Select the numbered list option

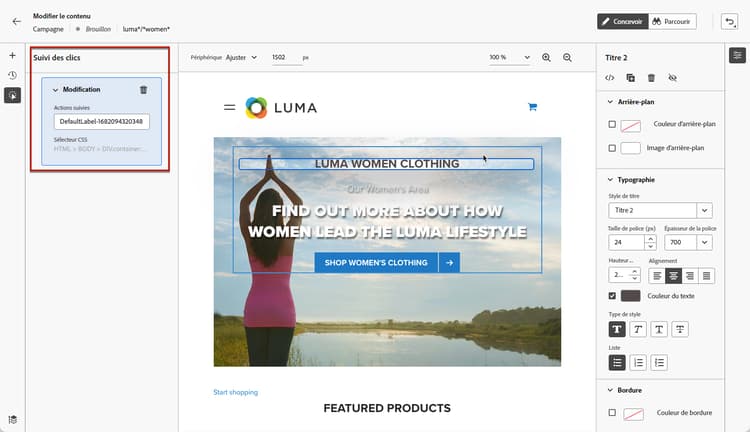pos(638,363)
